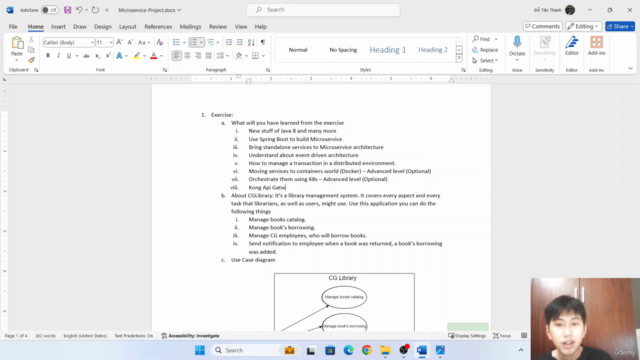Image resolution: width=640 pixels, height=360 pixels.
Task: Undo the last action
Action: 79,10
